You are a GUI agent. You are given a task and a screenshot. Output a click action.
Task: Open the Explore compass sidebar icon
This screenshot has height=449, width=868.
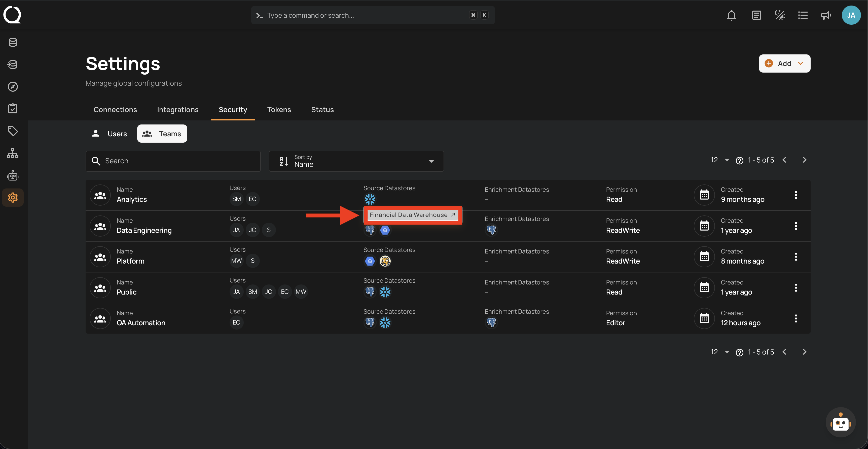13,87
